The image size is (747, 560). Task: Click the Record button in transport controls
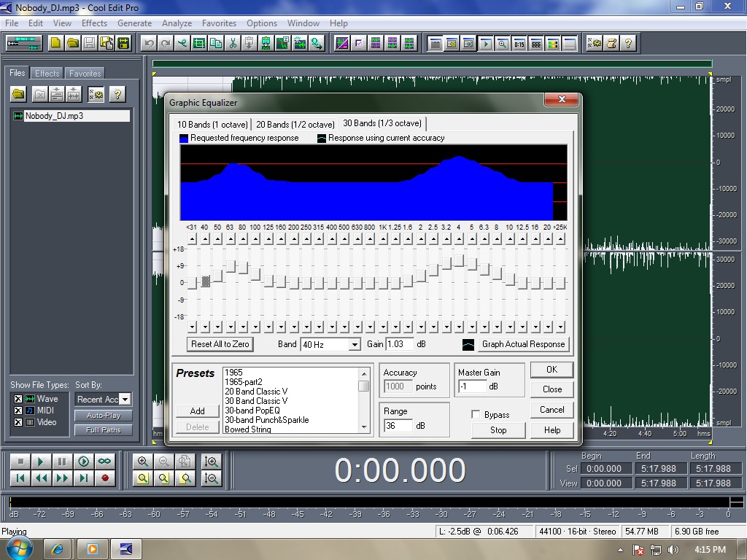[105, 478]
